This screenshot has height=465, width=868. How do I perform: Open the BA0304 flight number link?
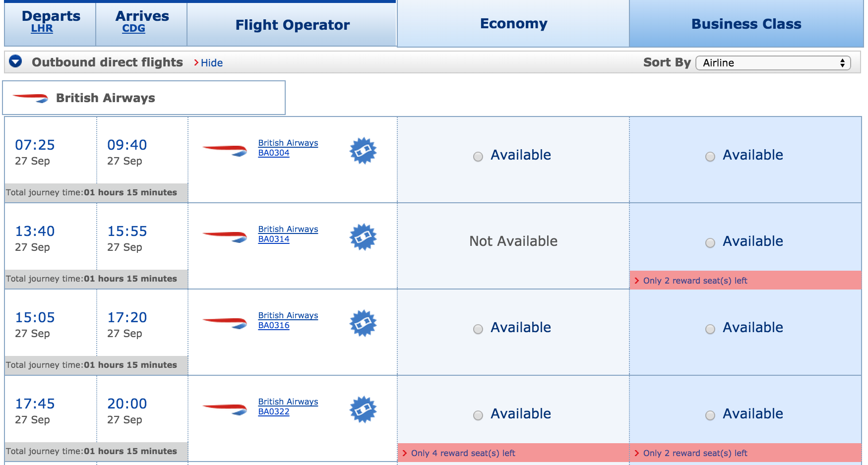coord(274,153)
